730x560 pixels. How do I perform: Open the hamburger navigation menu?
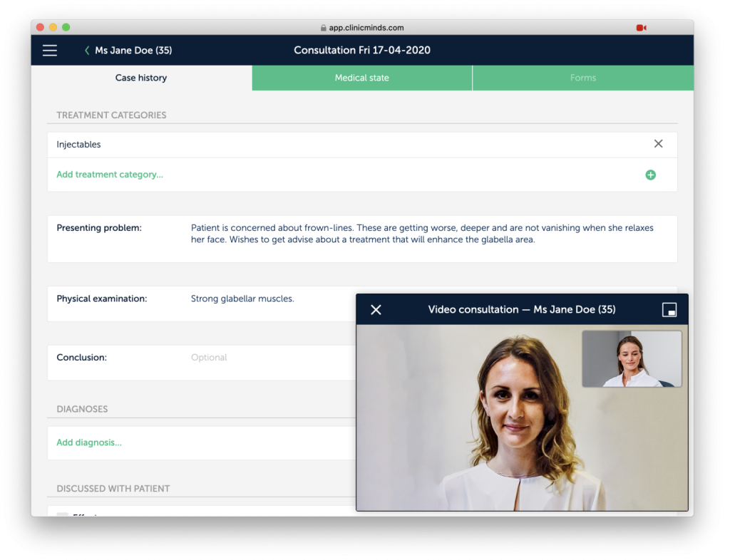[x=49, y=50]
